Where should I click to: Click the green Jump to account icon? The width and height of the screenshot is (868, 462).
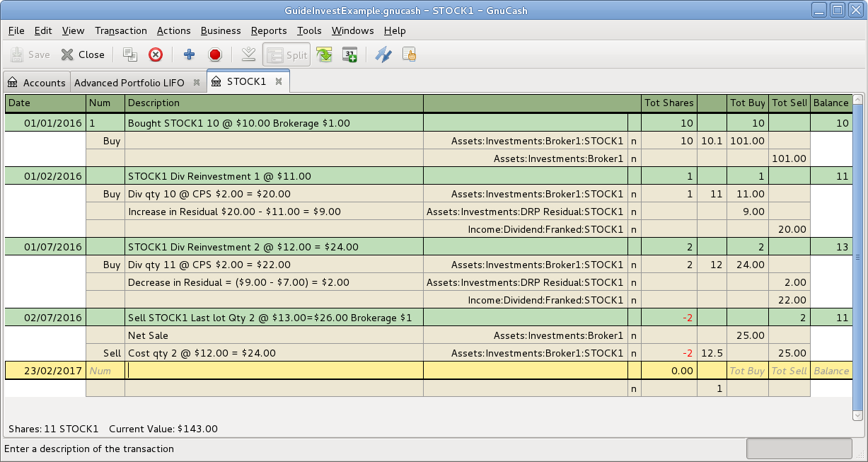pos(325,54)
